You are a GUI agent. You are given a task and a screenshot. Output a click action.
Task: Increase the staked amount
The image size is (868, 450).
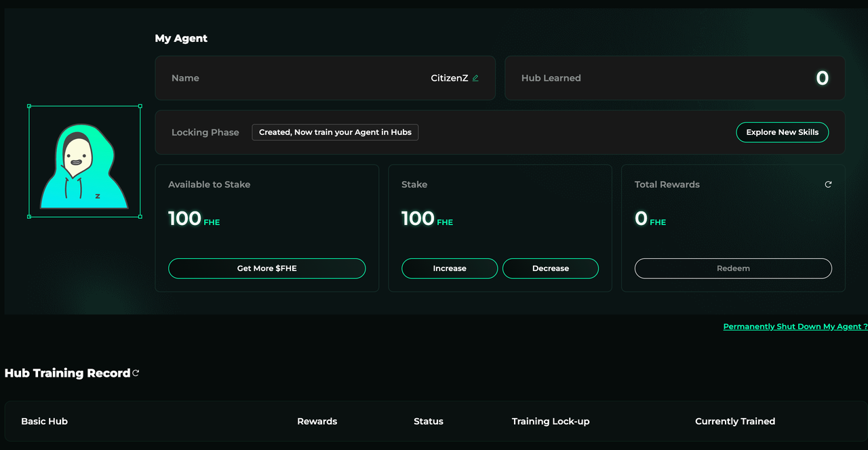click(450, 268)
